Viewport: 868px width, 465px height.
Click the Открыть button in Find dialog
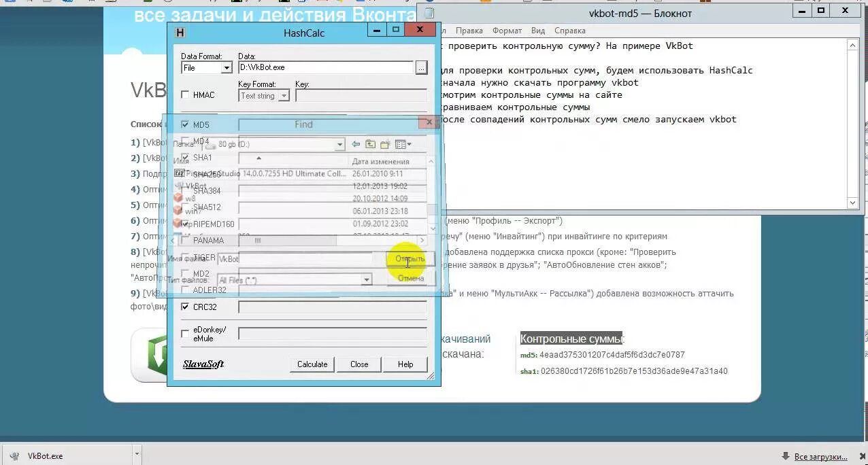pyautogui.click(x=410, y=259)
